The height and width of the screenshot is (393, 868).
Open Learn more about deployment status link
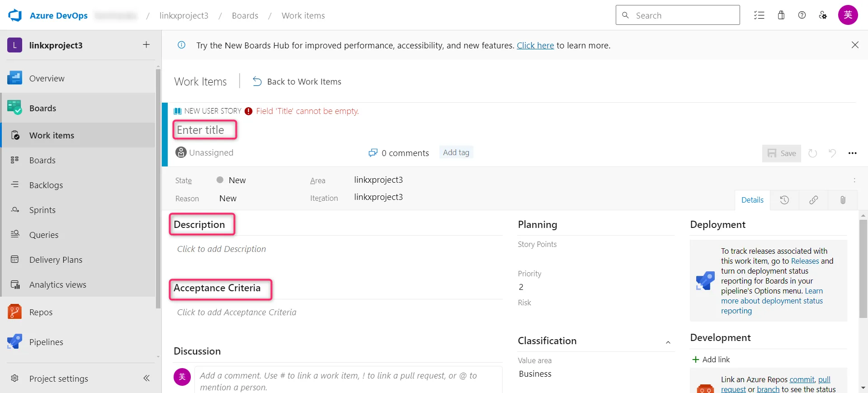coord(772,301)
